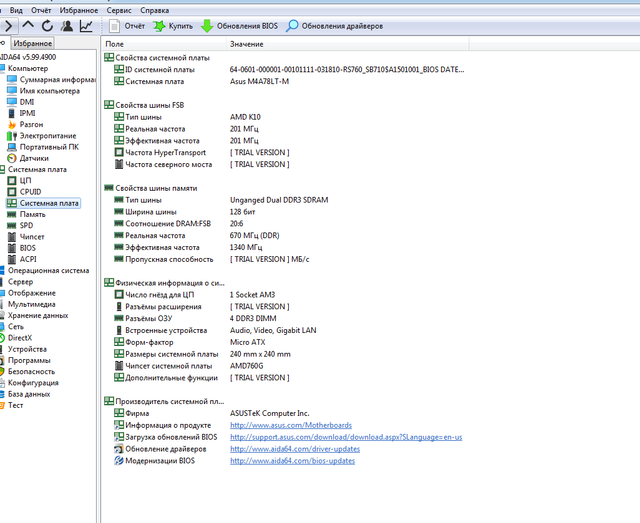Click the Свойства шины памяти group icon
Viewport: 640px width, 523px height.
pos(109,188)
